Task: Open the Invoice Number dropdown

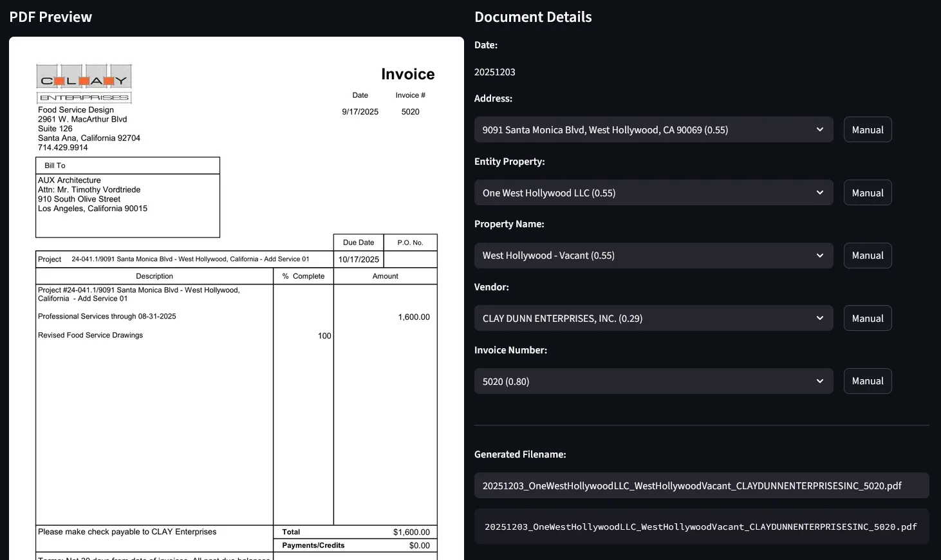Action: click(653, 381)
